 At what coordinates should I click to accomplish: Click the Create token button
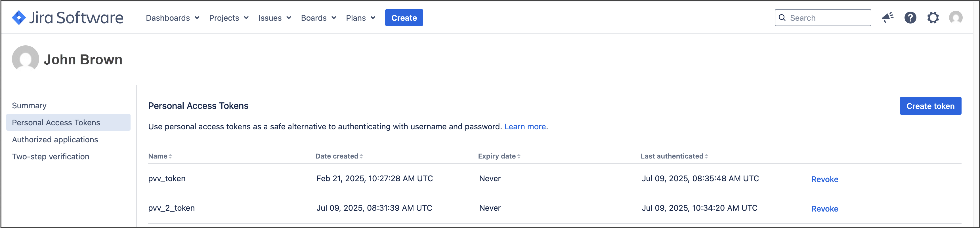930,106
